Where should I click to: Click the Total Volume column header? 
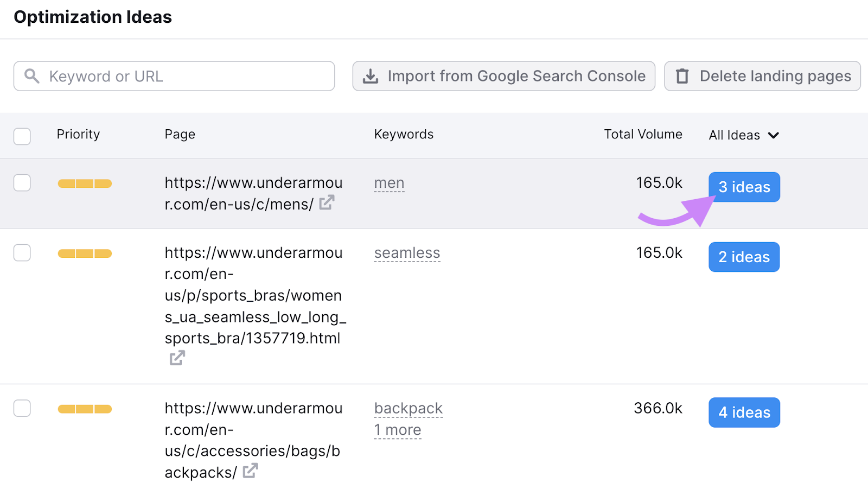click(643, 135)
